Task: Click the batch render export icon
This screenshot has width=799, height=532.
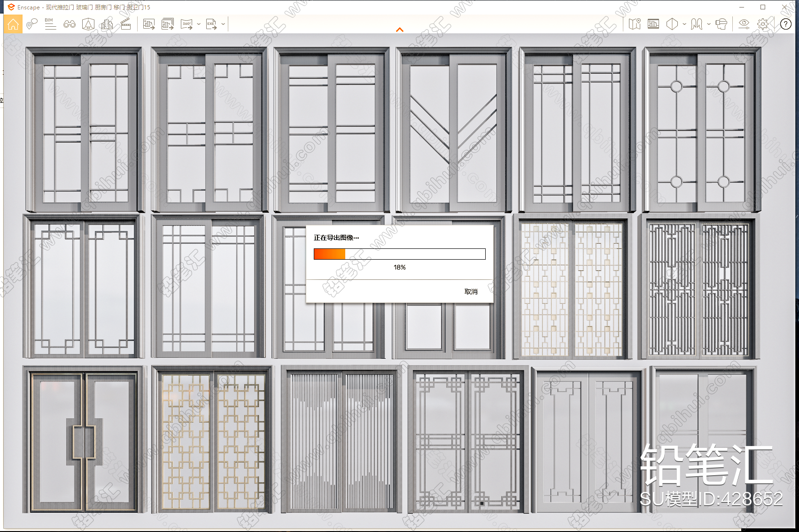Action: 168,24
